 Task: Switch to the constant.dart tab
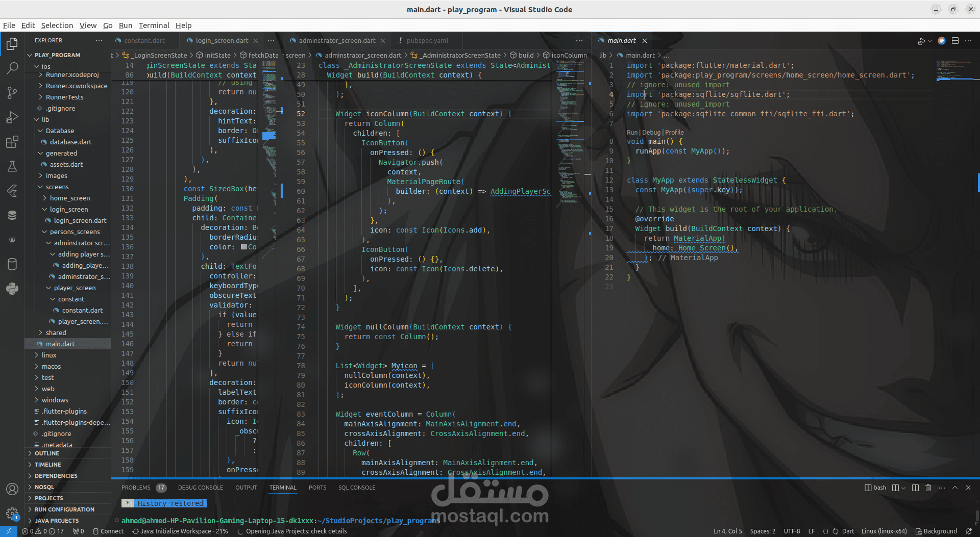click(144, 40)
